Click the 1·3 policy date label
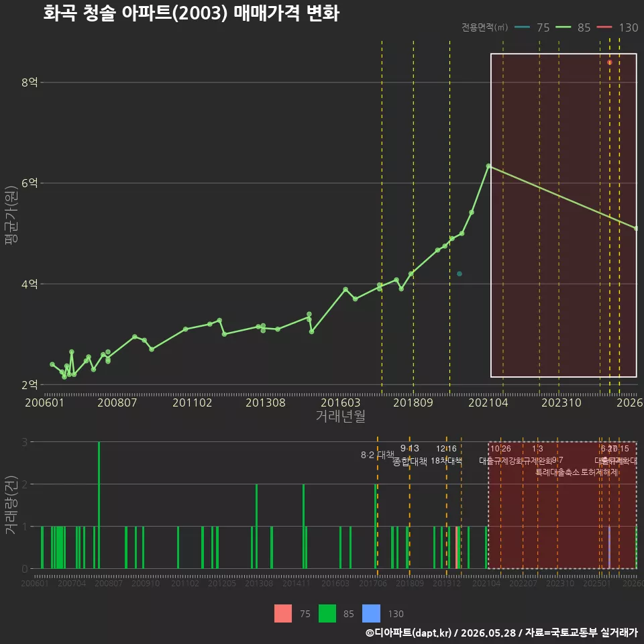 coord(537,449)
